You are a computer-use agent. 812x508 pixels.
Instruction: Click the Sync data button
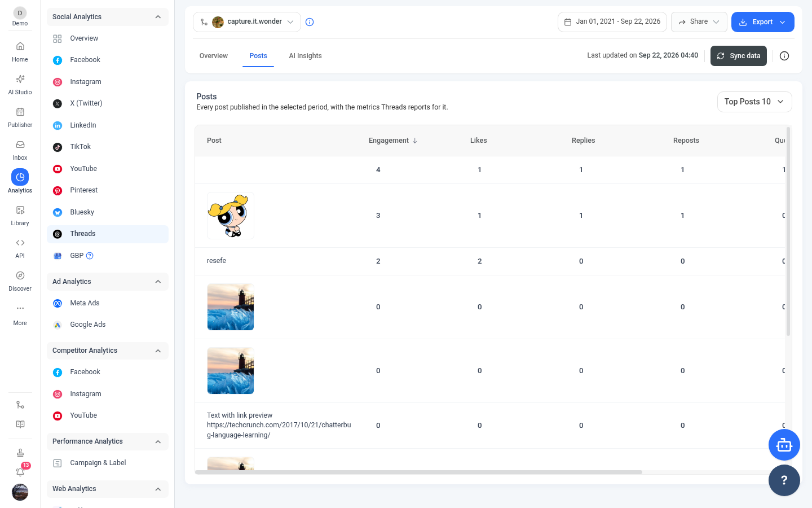point(739,56)
